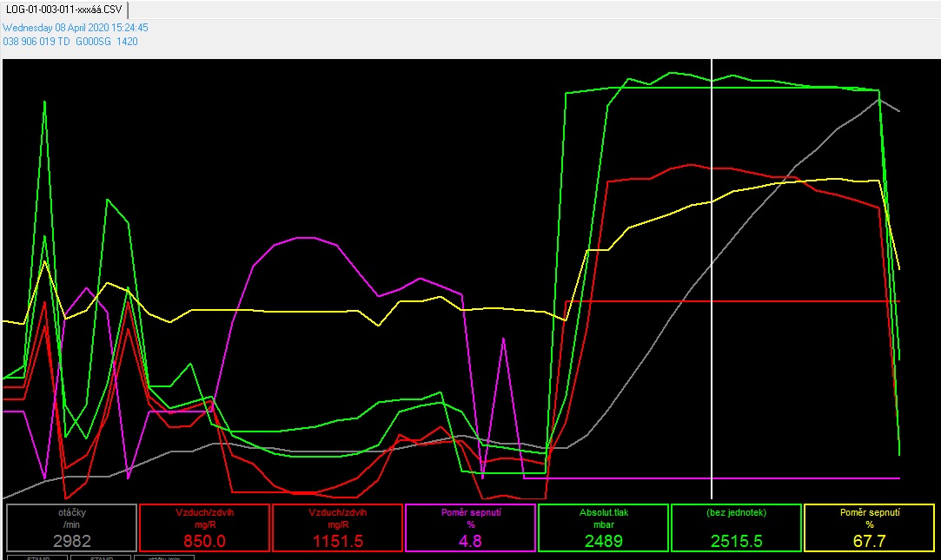Click the flat horizontal red line segment
941x560 pixels.
(x=730, y=301)
